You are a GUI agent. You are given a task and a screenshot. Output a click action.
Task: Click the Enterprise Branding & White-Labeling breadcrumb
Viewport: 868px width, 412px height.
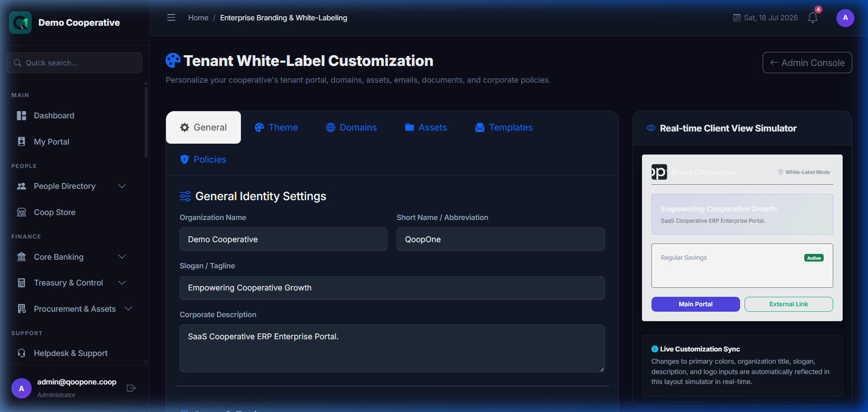[x=283, y=18]
